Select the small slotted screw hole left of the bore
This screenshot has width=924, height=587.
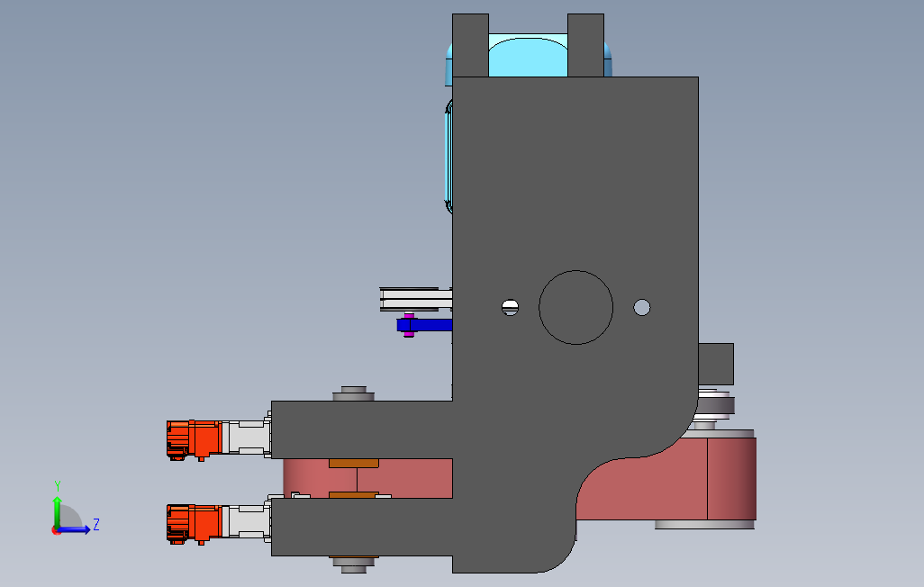click(510, 307)
